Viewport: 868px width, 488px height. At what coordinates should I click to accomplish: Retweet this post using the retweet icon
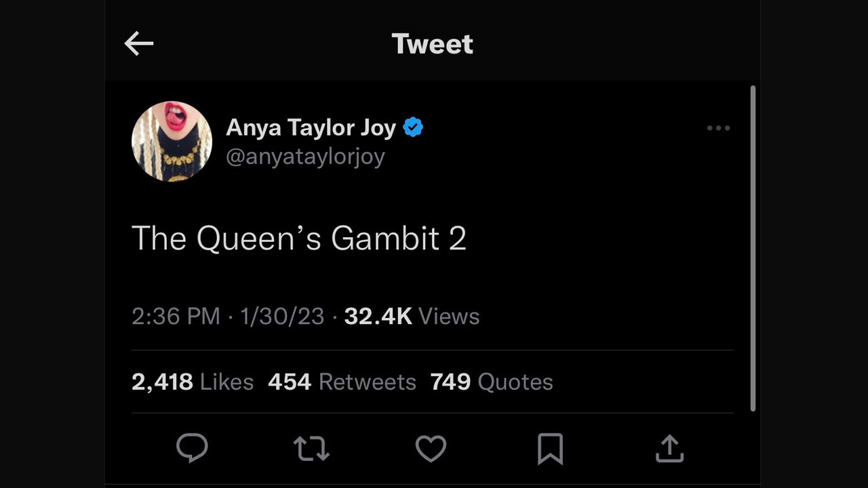[311, 448]
